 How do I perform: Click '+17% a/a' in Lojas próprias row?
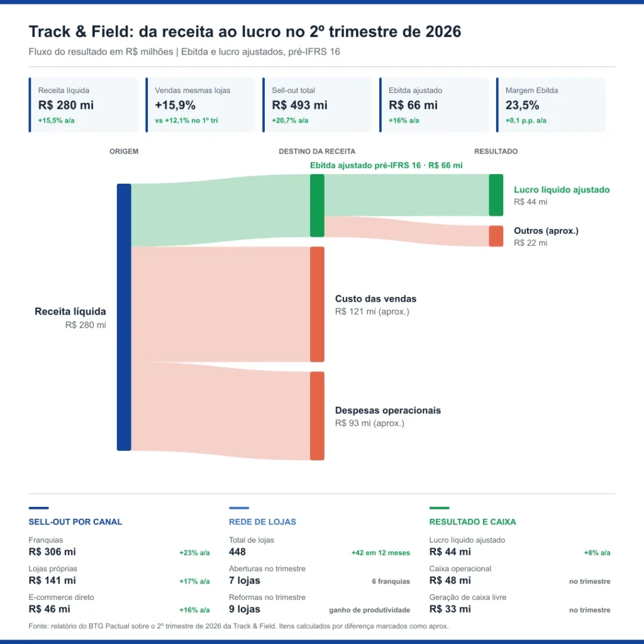(194, 582)
